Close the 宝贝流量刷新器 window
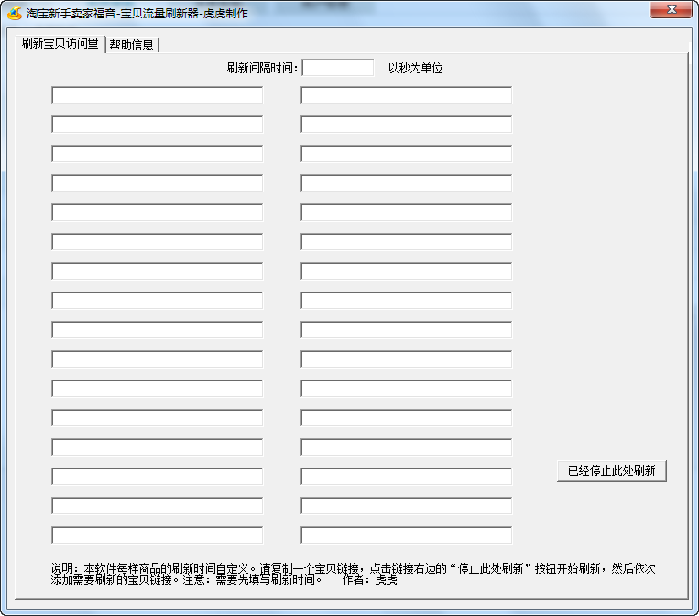This screenshot has width=699, height=616. point(672,9)
